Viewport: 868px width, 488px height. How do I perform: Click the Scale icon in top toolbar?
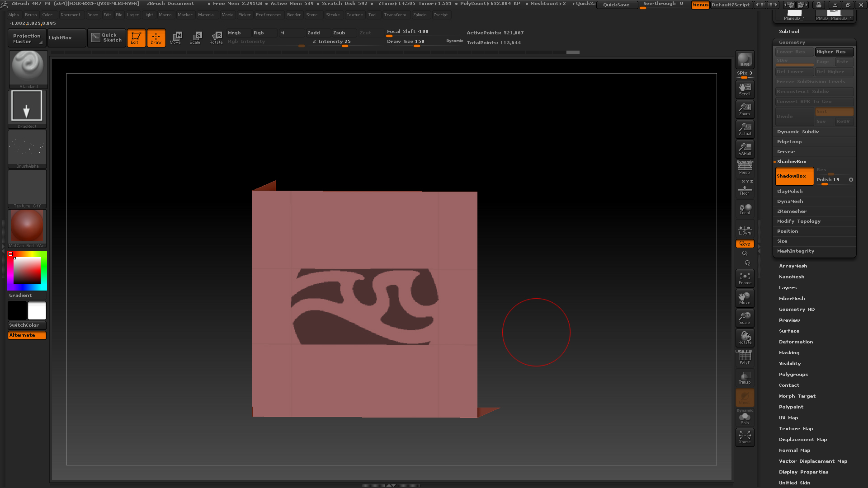click(195, 38)
